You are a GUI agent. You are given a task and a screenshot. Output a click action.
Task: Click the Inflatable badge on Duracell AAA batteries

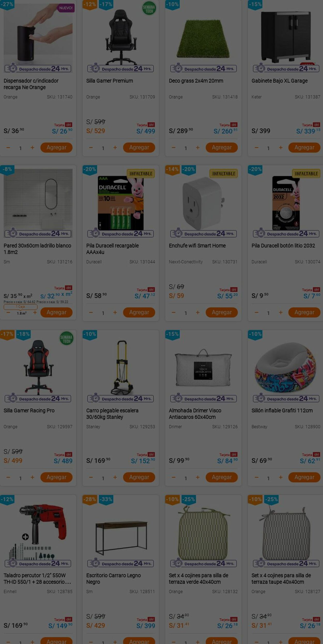pos(141,174)
